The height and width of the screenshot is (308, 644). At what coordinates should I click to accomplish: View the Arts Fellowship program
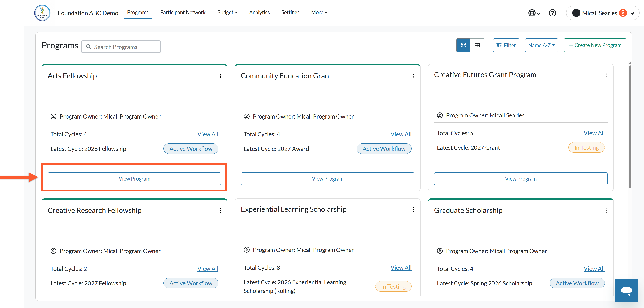pos(135,179)
